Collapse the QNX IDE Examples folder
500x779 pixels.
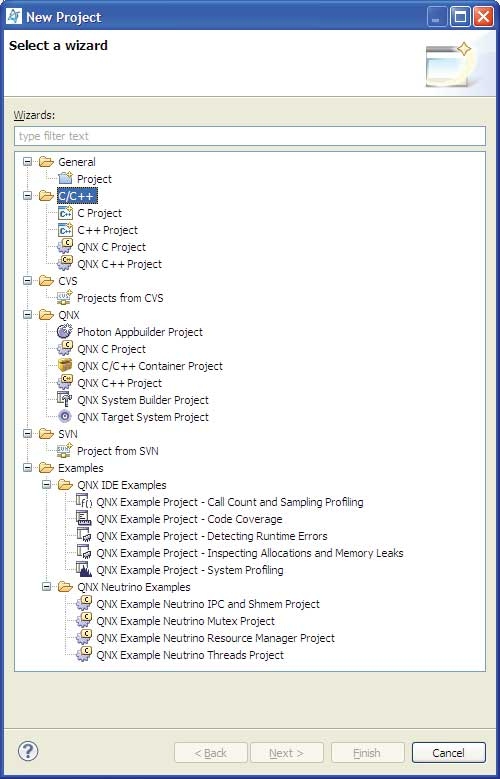click(47, 484)
